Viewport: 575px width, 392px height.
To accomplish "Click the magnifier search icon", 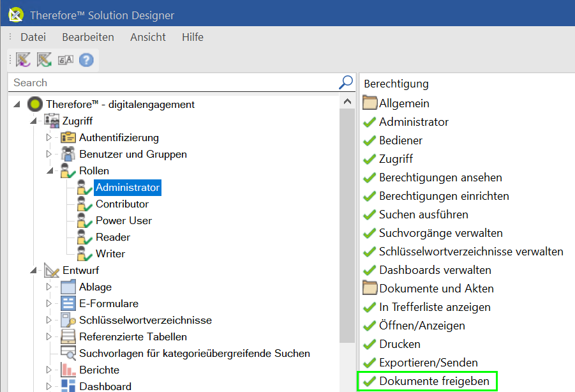I will point(345,82).
